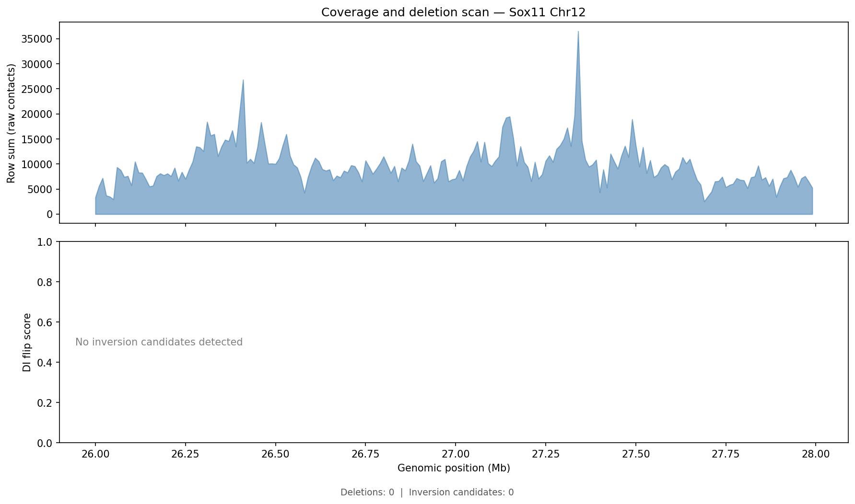
Task: Click the coverage peak near 26.41 Mb
Action: tap(243, 81)
